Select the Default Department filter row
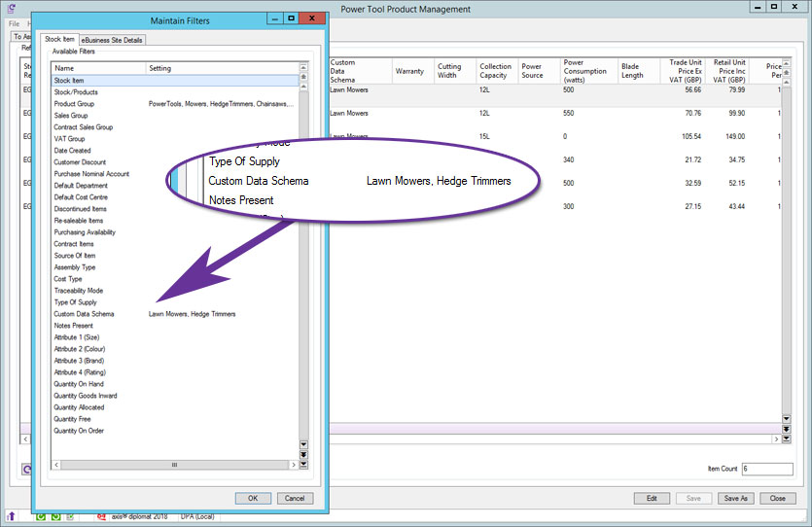This screenshot has width=812, height=527. tap(175, 186)
